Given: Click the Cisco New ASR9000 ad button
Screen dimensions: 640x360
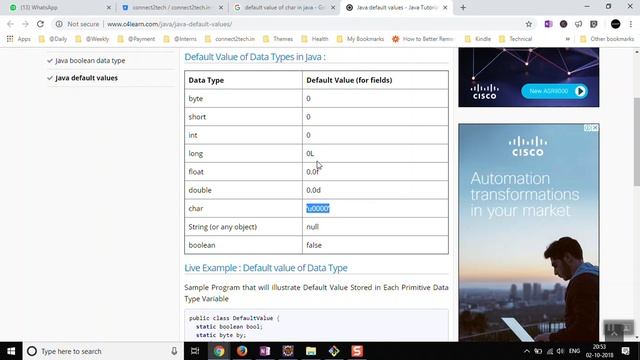Looking at the screenshot, I should 554,91.
